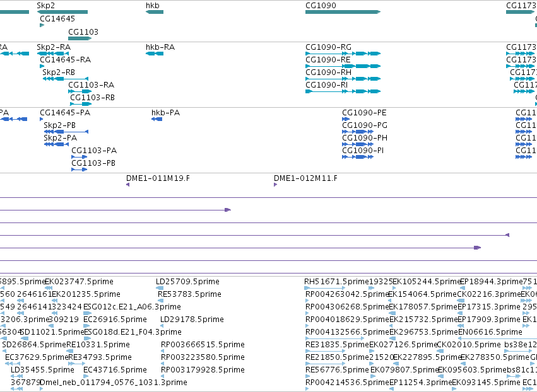Open EST RE10331.5prime
Viewport: 537px width, 392px height.
click(98, 345)
